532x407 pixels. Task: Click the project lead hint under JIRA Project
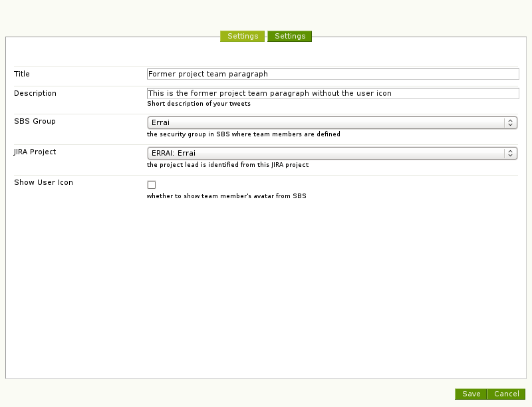pos(227,165)
